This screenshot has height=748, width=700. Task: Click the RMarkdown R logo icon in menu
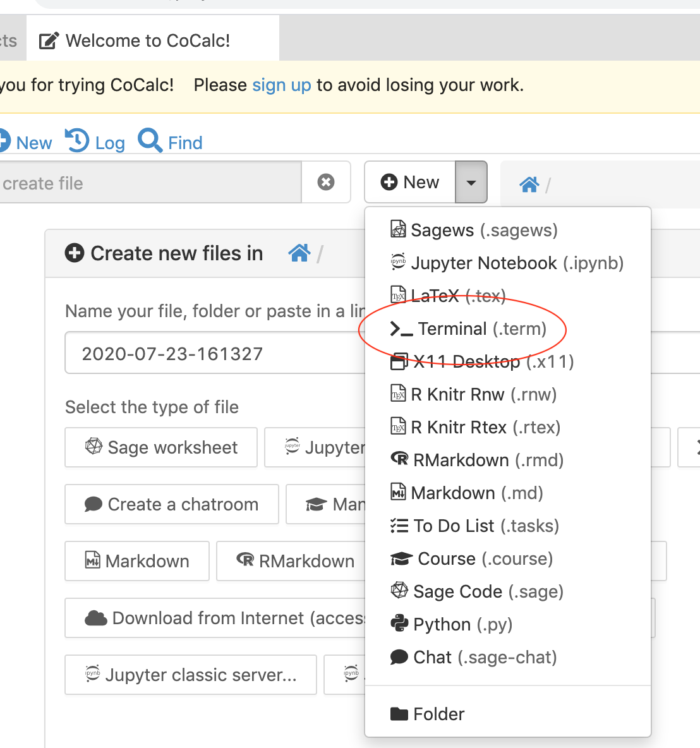coord(399,459)
